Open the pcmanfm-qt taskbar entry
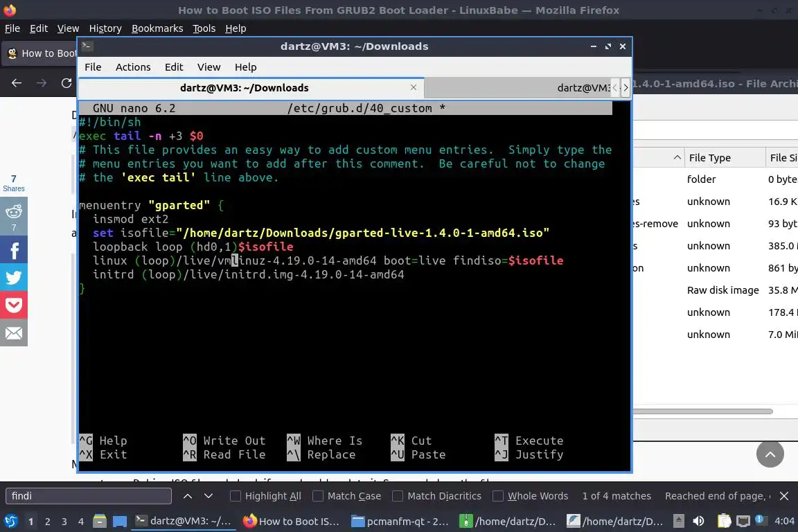The width and height of the screenshot is (798, 532). click(400, 521)
